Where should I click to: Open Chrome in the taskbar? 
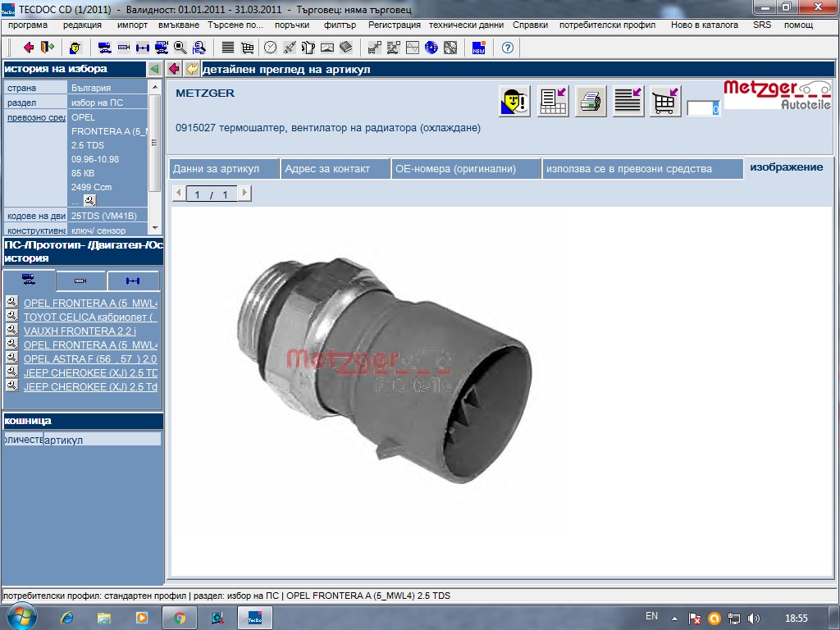[x=179, y=619]
